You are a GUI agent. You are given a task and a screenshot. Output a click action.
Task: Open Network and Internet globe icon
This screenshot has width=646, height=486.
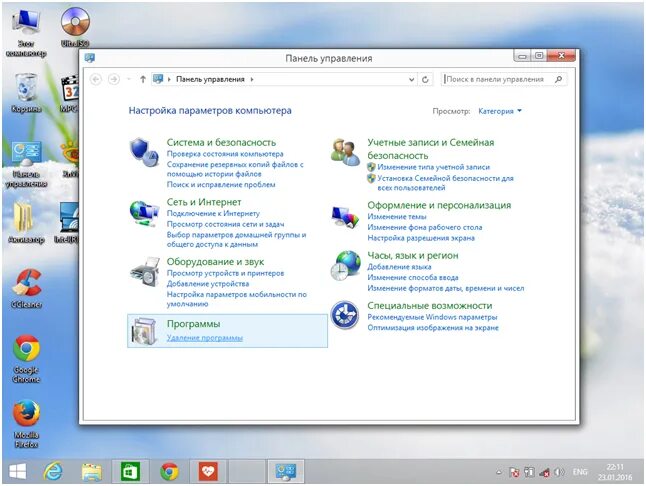(x=144, y=213)
